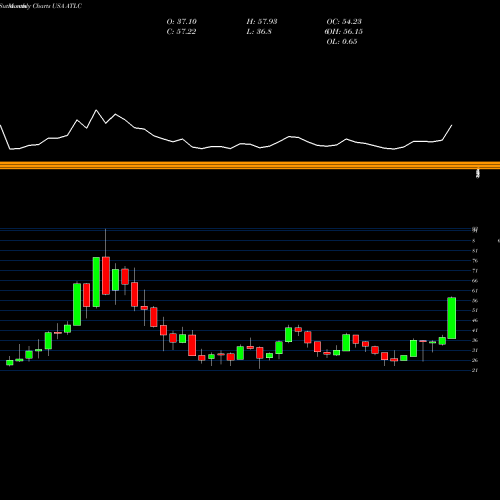The height and width of the screenshot is (500, 500).
Task: Click the 41 price axis label
Action: tap(475, 330)
